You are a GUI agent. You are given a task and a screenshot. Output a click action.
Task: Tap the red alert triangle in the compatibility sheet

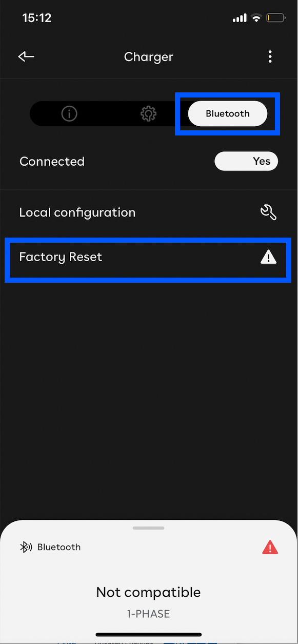point(270,547)
